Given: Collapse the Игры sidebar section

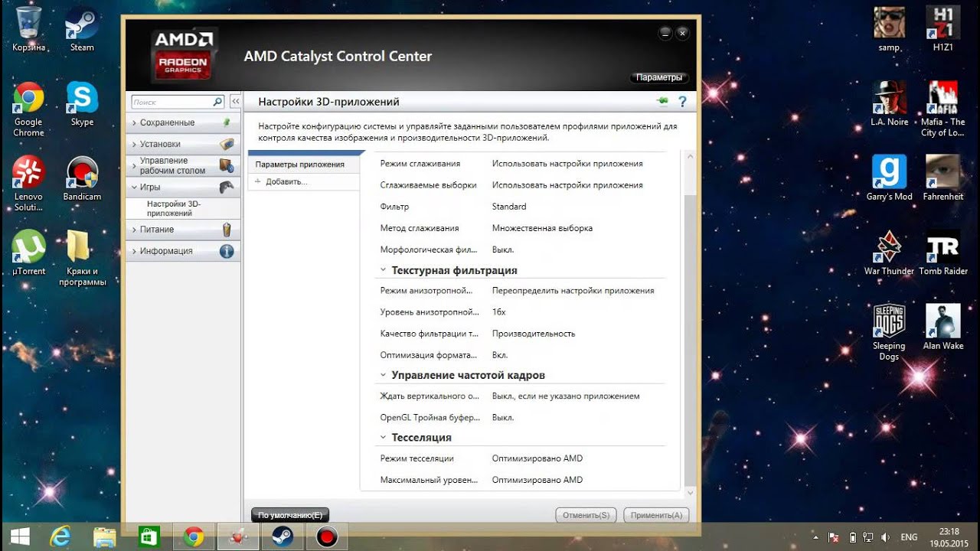Looking at the screenshot, I should pyautogui.click(x=182, y=187).
